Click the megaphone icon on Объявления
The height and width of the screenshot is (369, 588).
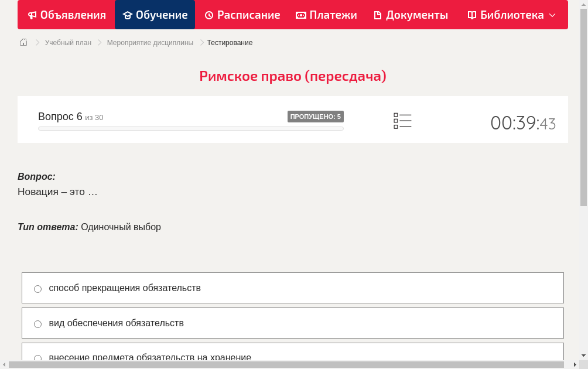pos(32,15)
